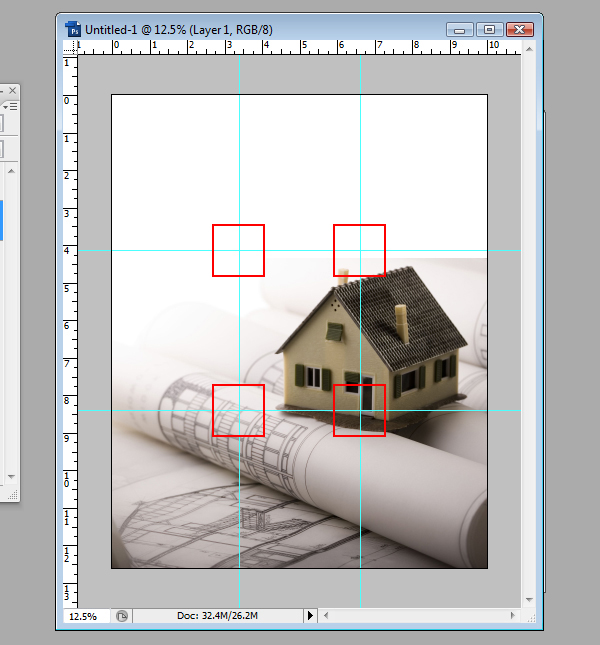600x645 pixels.
Task: Click the status bar preview icon
Action: [x=122, y=616]
